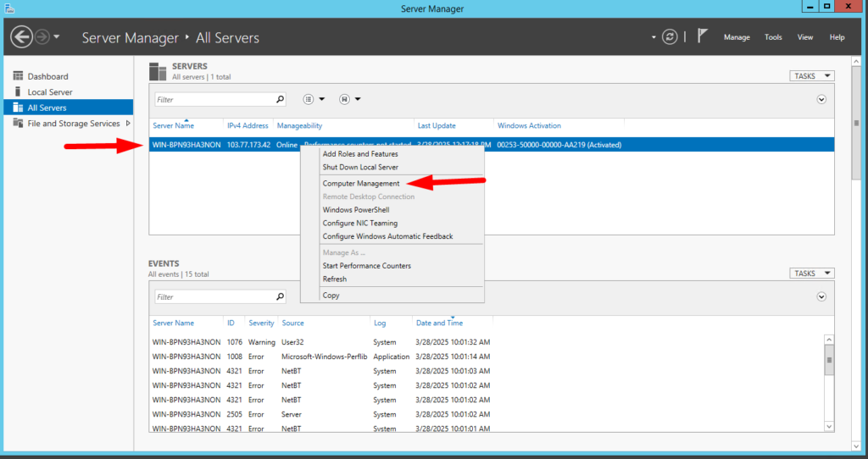Choose Start Performance Counters
The height and width of the screenshot is (459, 868).
click(366, 265)
